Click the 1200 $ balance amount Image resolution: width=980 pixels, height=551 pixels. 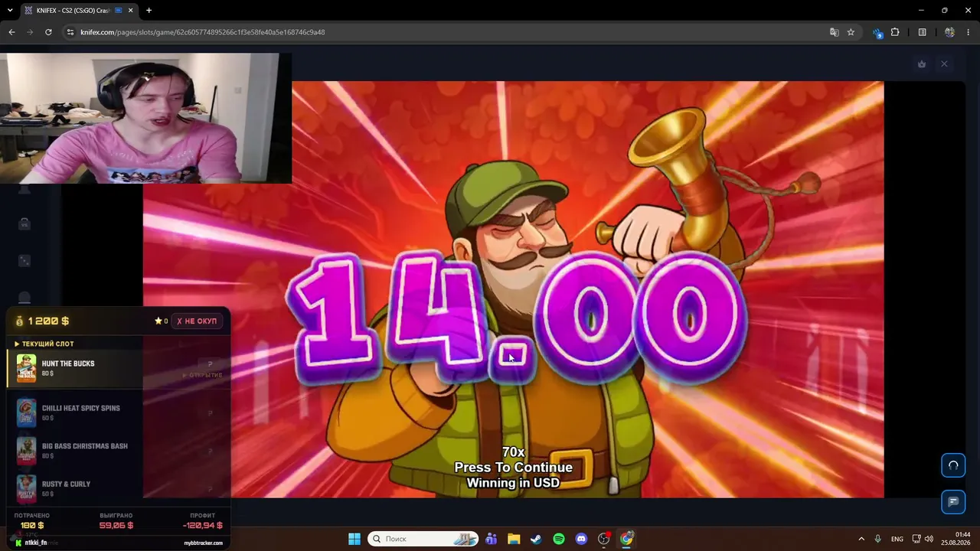(49, 321)
